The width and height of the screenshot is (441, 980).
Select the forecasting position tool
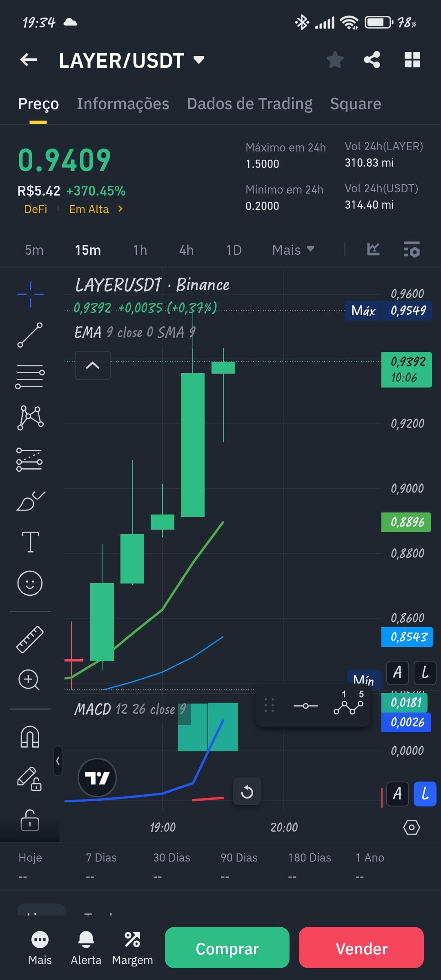click(x=29, y=459)
